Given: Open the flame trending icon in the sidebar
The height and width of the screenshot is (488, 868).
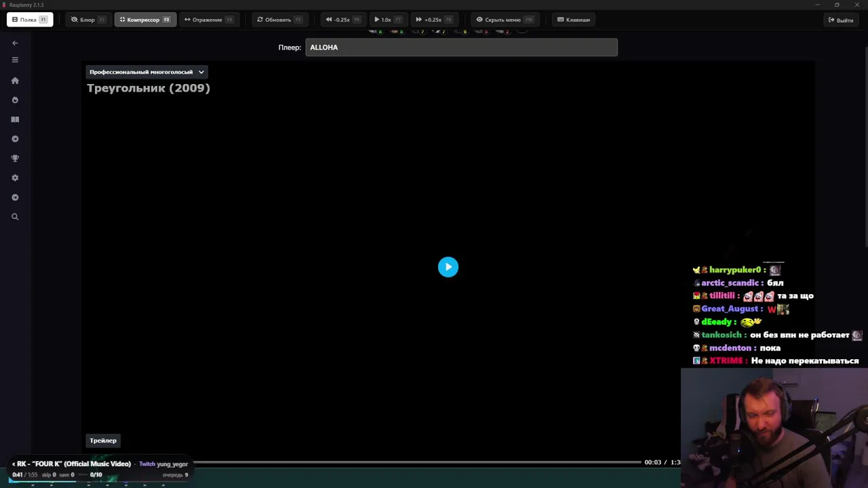Looking at the screenshot, I should [x=15, y=100].
